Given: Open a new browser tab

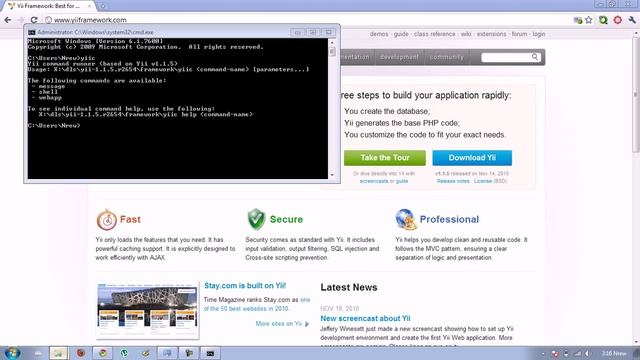Looking at the screenshot, I should [102, 6].
